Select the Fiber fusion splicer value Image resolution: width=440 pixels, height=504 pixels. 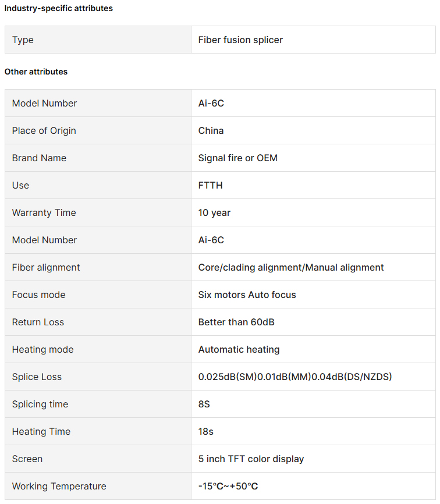pos(240,40)
